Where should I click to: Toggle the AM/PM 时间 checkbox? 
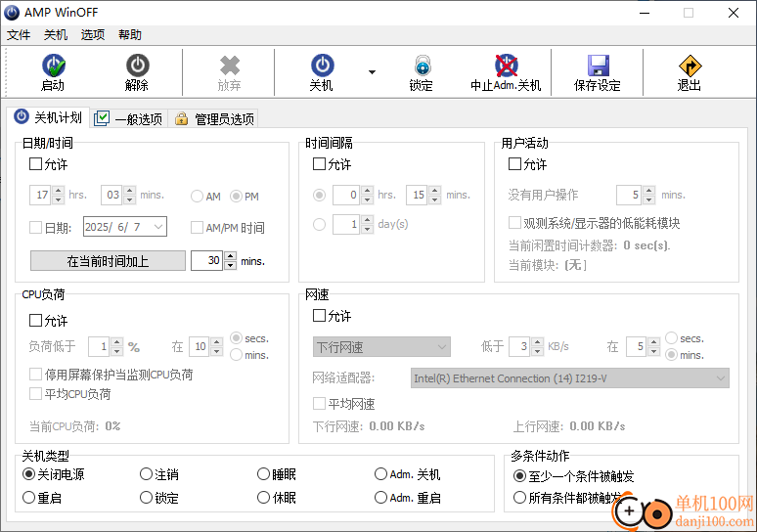(x=197, y=228)
